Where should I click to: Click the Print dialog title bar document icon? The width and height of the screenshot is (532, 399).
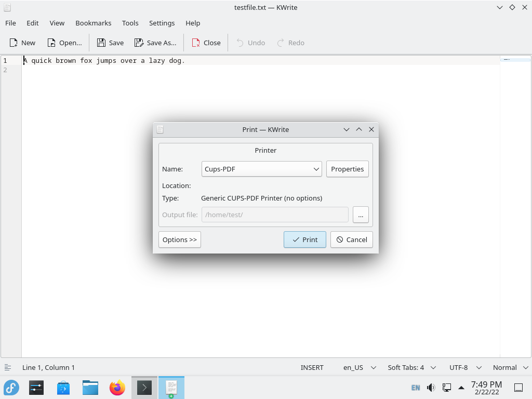click(x=160, y=129)
